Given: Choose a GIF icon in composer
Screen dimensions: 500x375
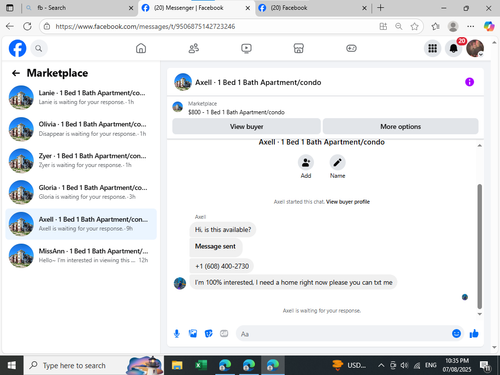Looking at the screenshot, I should tap(224, 333).
